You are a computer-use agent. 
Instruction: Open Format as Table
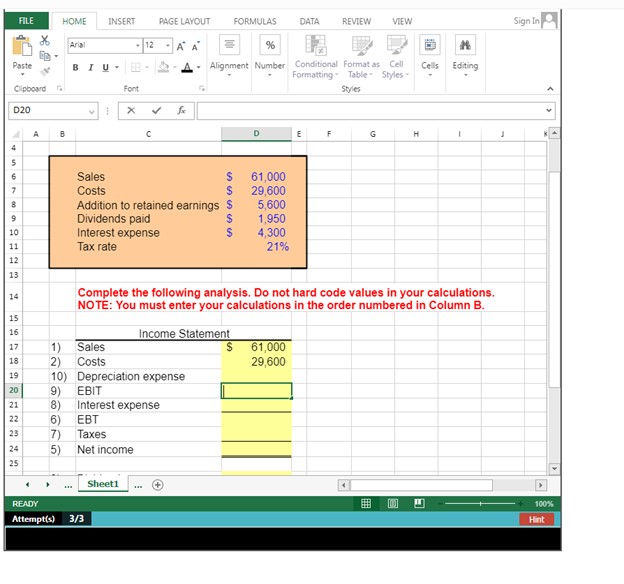pos(361,57)
